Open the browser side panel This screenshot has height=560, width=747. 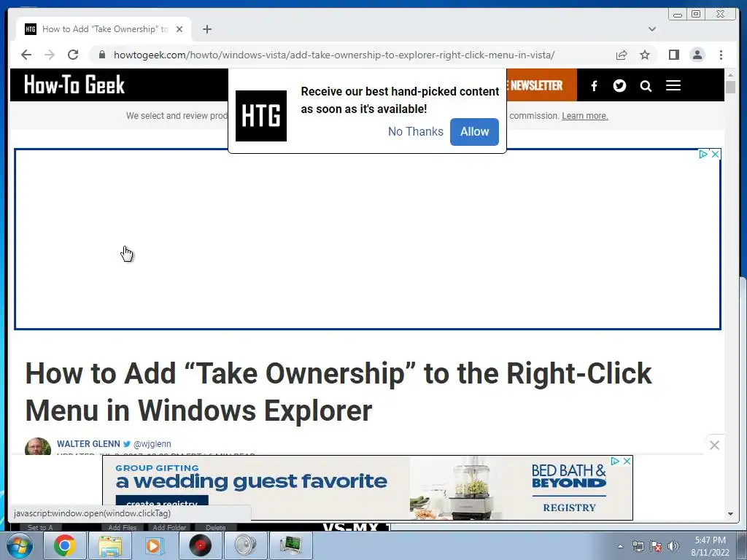coord(673,55)
